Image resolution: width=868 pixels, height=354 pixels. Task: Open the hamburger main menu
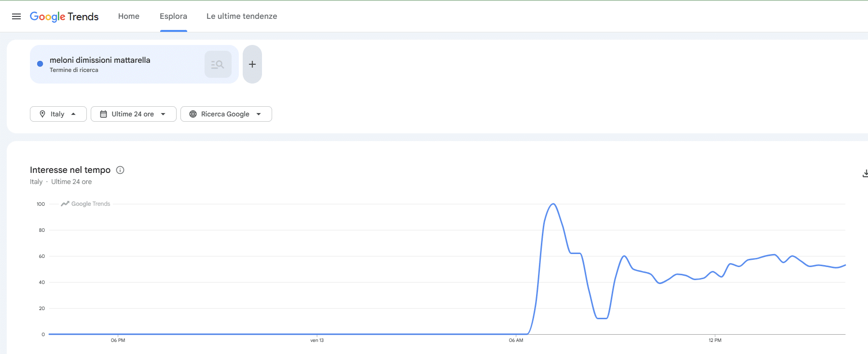click(16, 16)
